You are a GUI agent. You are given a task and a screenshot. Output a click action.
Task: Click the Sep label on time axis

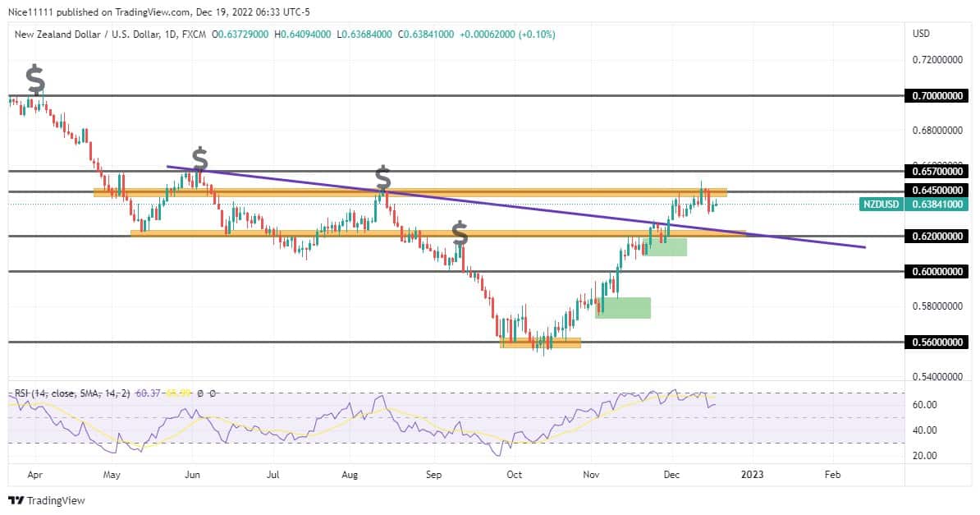[433, 475]
